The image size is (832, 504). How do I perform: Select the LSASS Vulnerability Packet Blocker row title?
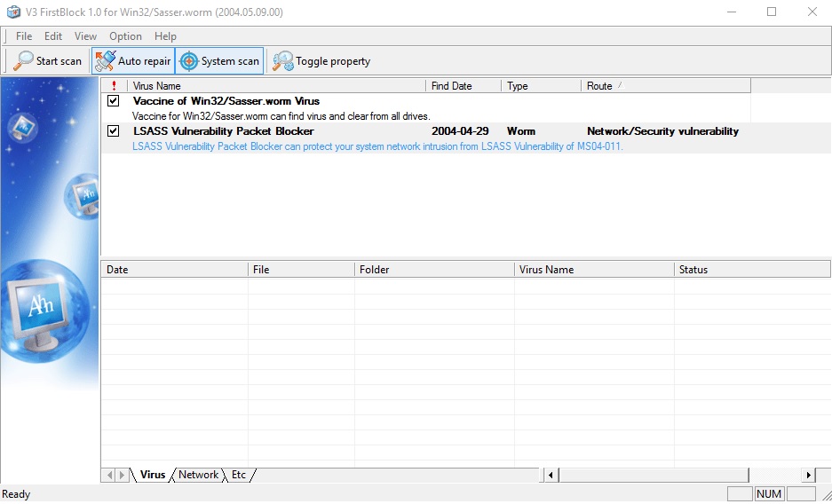[224, 131]
